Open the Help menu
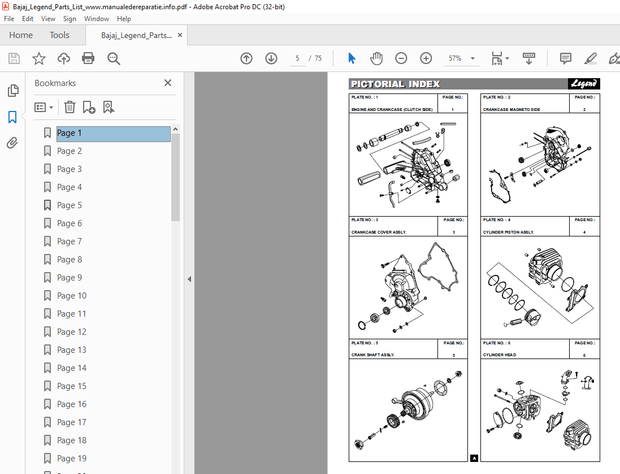 click(x=124, y=19)
